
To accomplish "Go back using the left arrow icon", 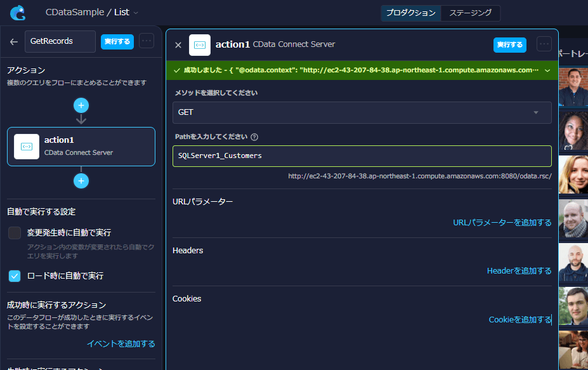I will (x=14, y=42).
